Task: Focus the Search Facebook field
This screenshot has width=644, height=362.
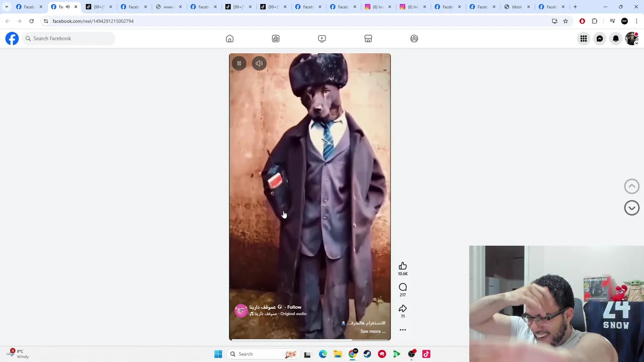Action: tap(68, 39)
